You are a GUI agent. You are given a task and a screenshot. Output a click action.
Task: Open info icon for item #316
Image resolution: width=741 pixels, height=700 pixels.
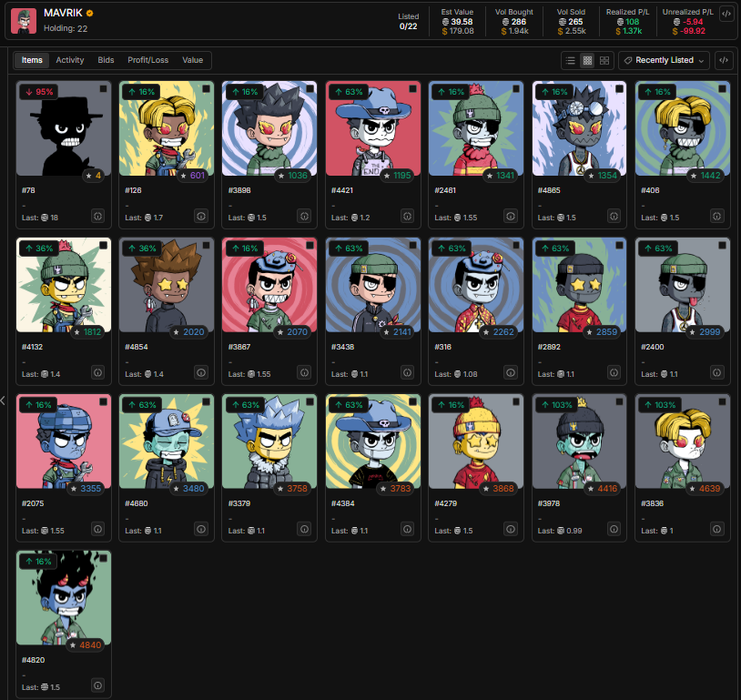click(511, 372)
